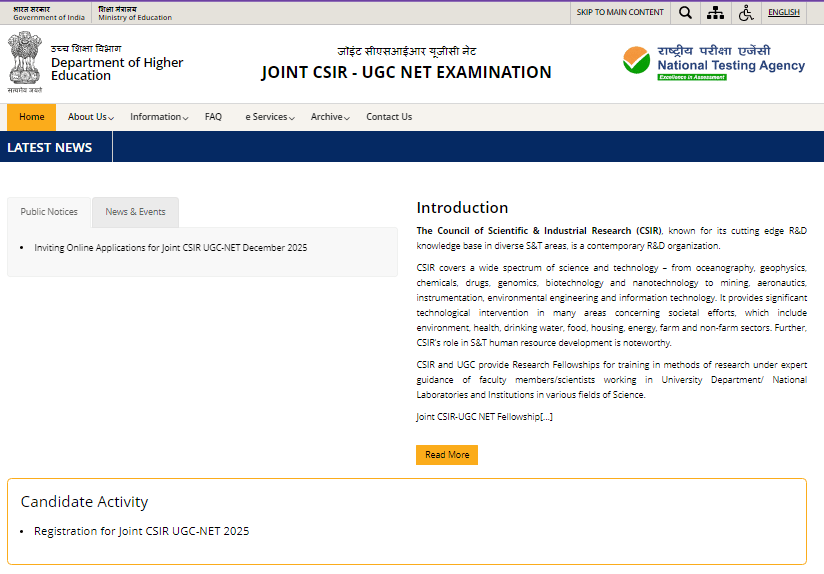The image size is (824, 574).
Task: Expand the e Services dropdown menu
Action: click(270, 117)
